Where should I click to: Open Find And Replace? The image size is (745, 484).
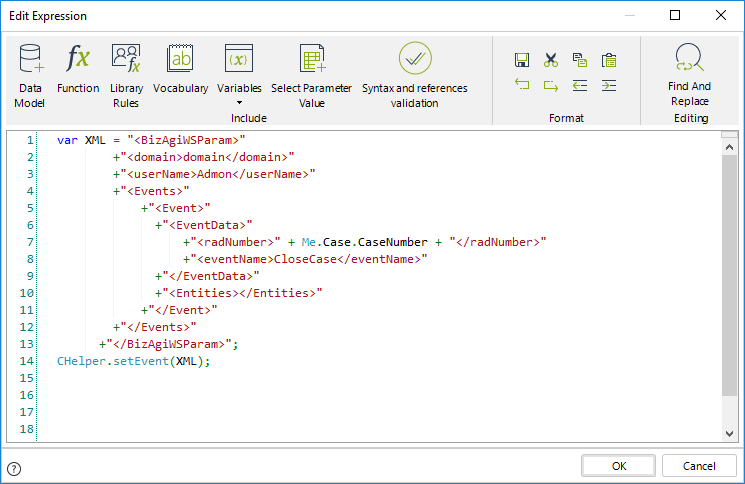pos(689,75)
